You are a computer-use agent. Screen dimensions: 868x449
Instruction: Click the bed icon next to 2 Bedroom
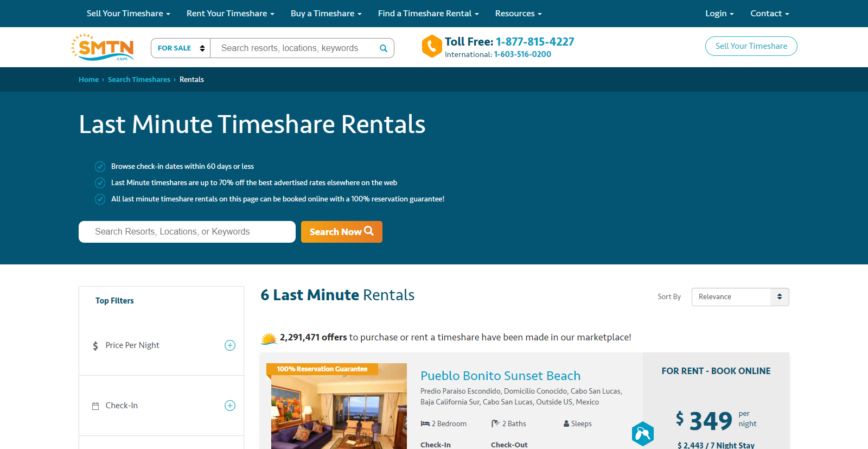425,423
